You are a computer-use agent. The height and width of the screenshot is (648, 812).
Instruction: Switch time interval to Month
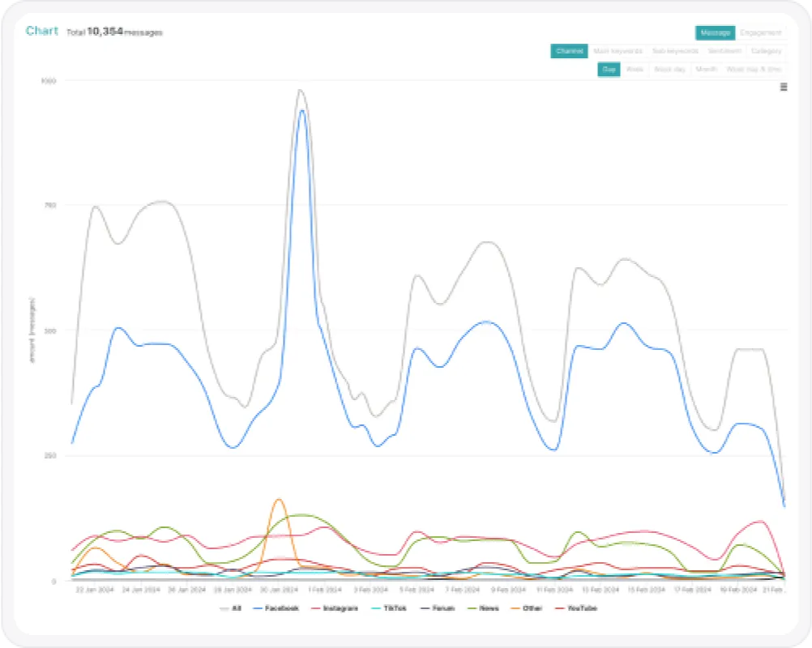pyautogui.click(x=706, y=70)
